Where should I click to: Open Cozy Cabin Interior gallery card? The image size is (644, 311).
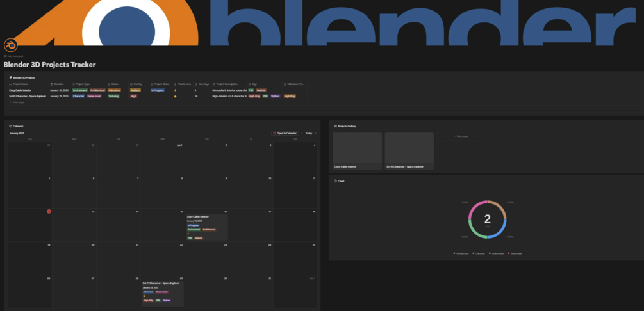pos(357,151)
